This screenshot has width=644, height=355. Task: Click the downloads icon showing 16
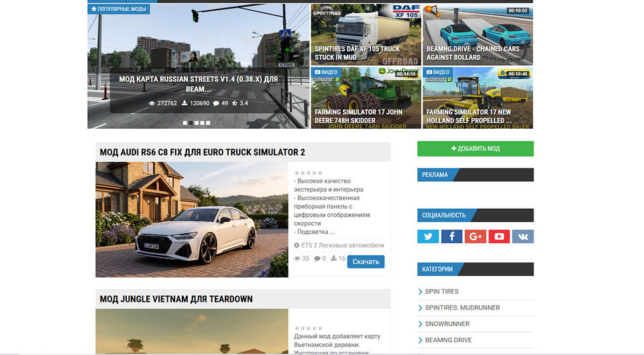(x=334, y=258)
